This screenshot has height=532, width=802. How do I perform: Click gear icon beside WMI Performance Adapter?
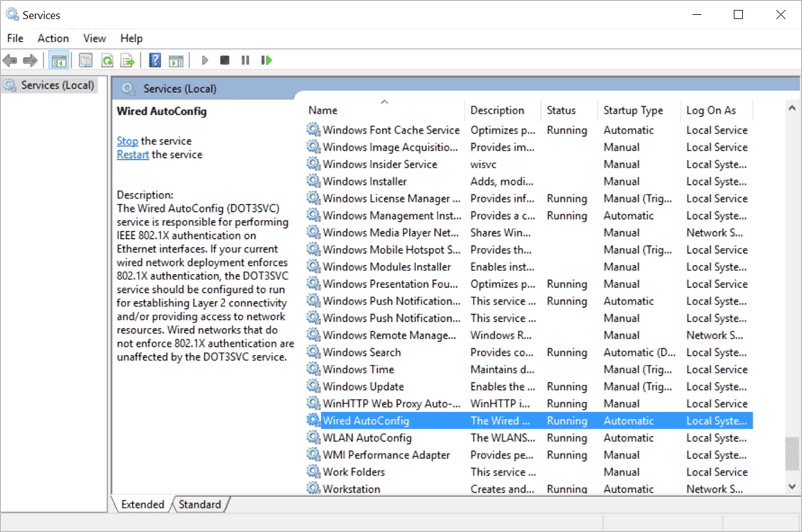[x=314, y=454]
